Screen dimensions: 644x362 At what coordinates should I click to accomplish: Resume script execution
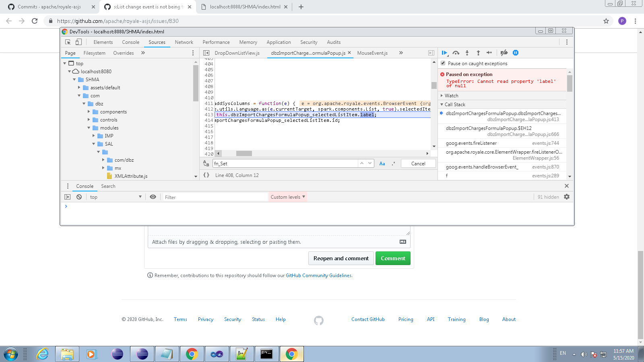click(x=444, y=53)
